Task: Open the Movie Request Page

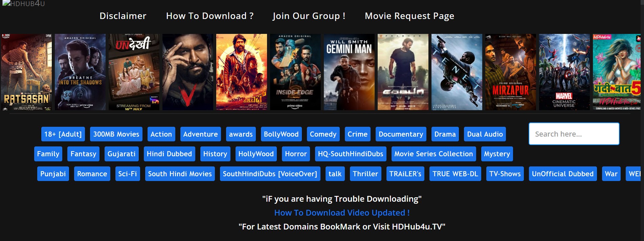Action: 409,16
